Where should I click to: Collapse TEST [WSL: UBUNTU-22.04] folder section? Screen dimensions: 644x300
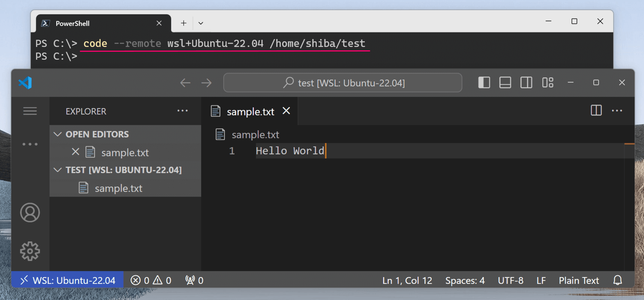click(x=126, y=170)
